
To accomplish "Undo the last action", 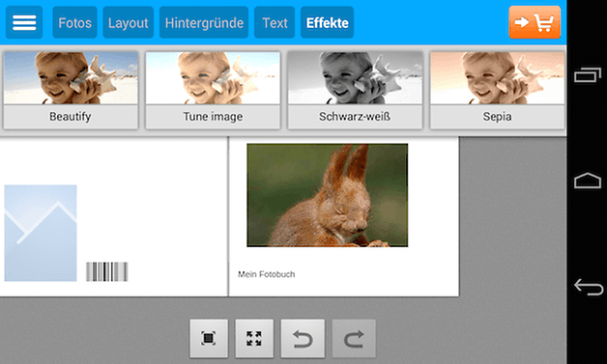I will pyautogui.click(x=303, y=339).
